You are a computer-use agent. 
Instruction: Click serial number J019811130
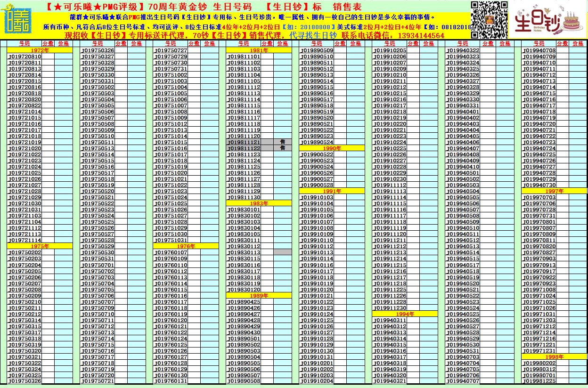pos(244,197)
